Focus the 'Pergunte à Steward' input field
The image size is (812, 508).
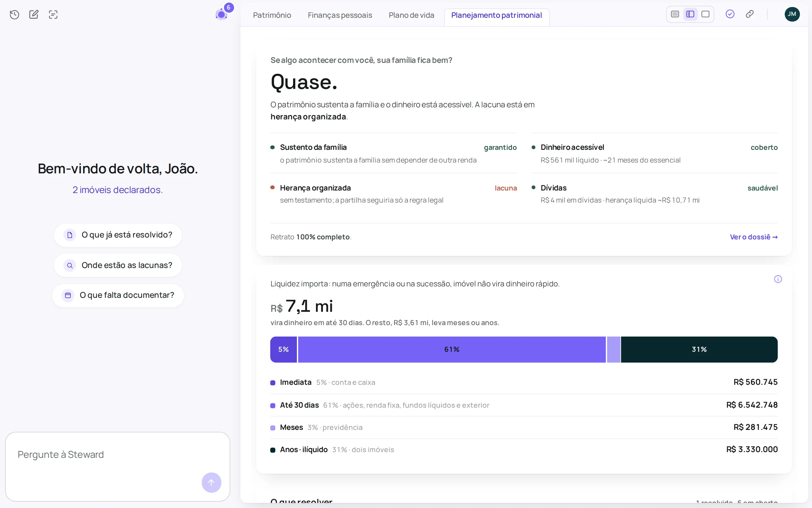point(118,467)
